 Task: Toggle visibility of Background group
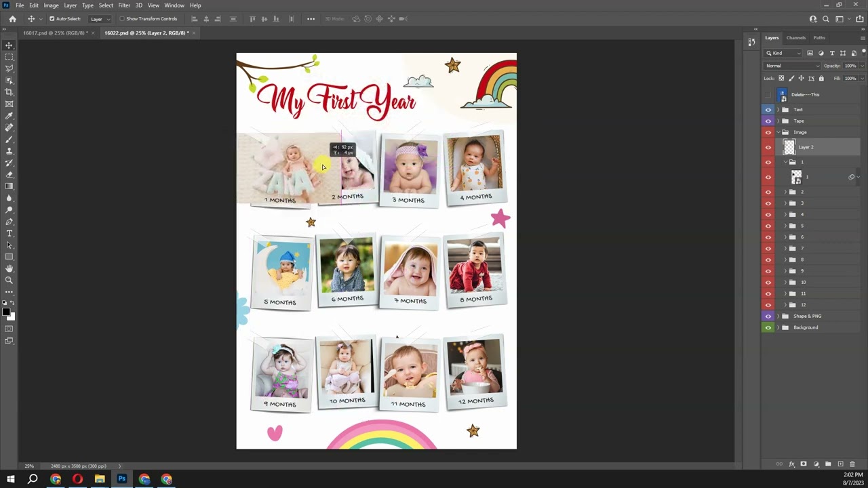[x=768, y=327]
